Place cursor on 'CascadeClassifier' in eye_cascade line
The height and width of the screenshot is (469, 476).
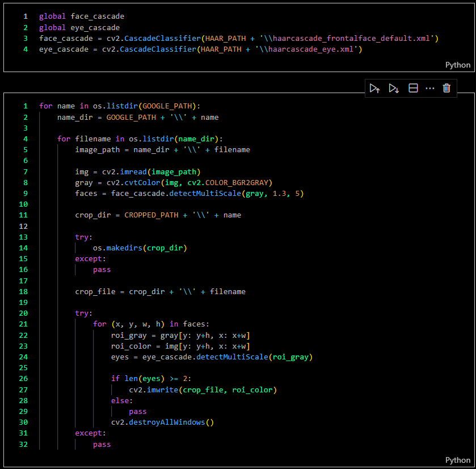pyautogui.click(x=158, y=49)
